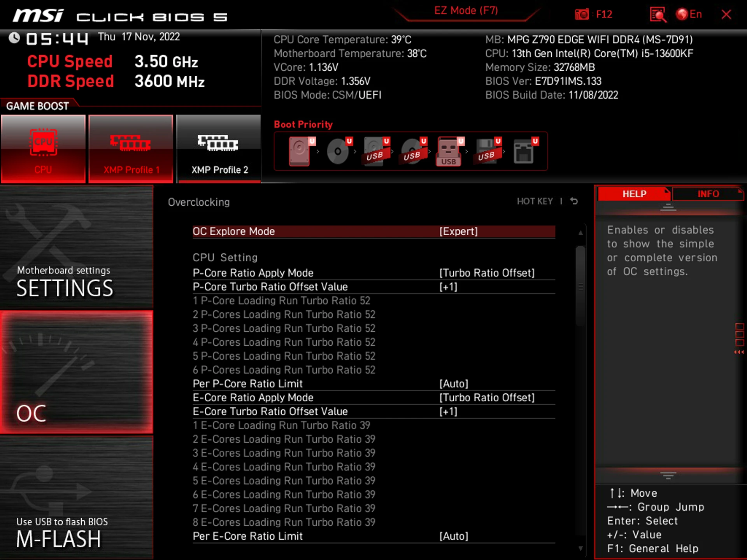This screenshot has width=747, height=560.
Task: Open the SETTINGS motherboard settings section
Action: (x=77, y=247)
